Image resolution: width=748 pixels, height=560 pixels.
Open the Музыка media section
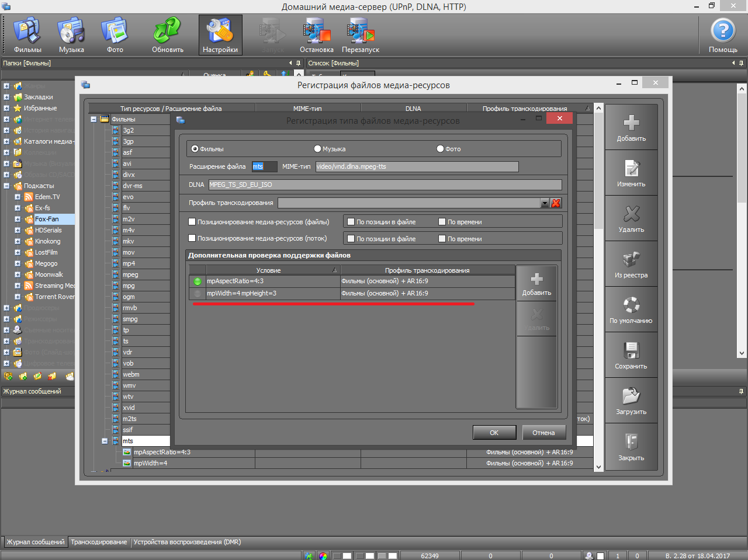pyautogui.click(x=71, y=35)
